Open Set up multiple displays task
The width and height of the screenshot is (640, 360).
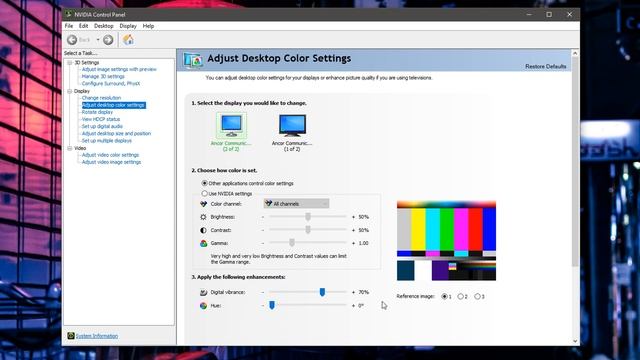click(x=107, y=140)
